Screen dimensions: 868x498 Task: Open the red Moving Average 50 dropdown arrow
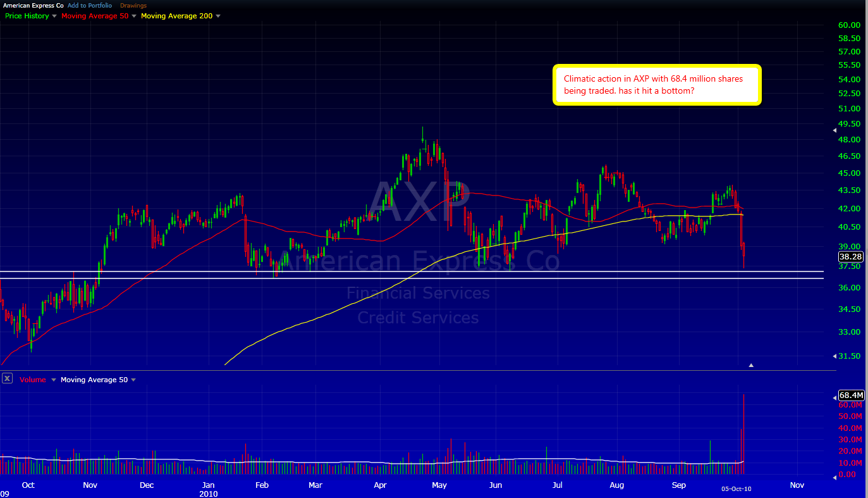[x=133, y=16]
